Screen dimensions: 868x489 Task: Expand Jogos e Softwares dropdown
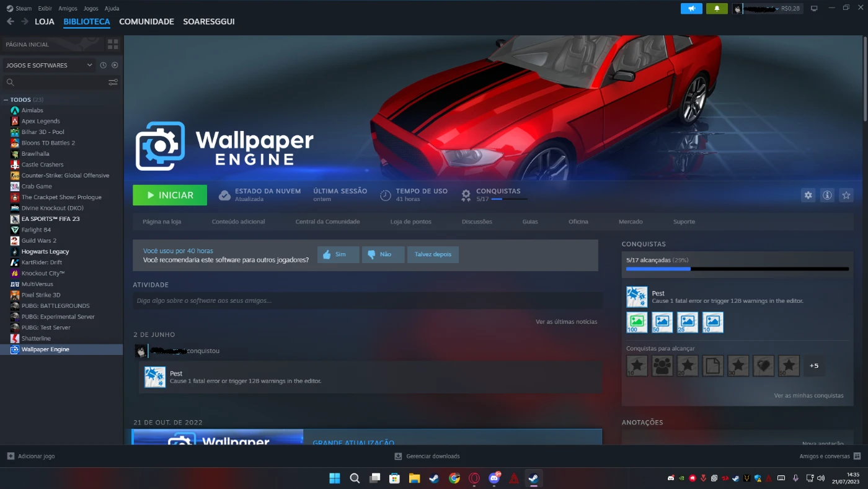click(50, 65)
